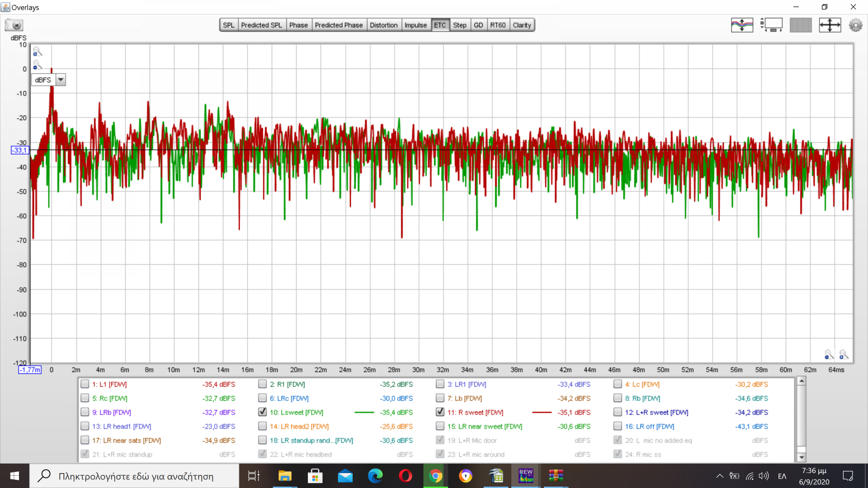Image resolution: width=868 pixels, height=488 pixels.
Task: Open Task View on taskbar
Action: (254, 476)
